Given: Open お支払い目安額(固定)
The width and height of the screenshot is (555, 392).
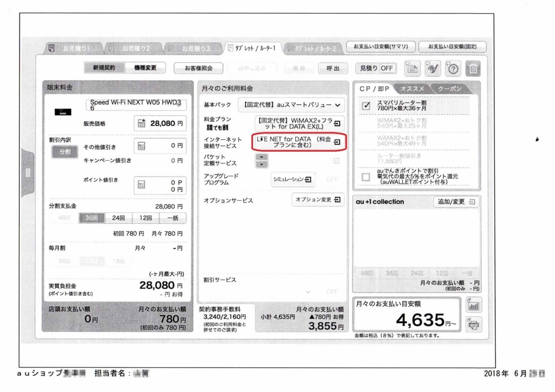Looking at the screenshot, I should pyautogui.click(x=453, y=47).
